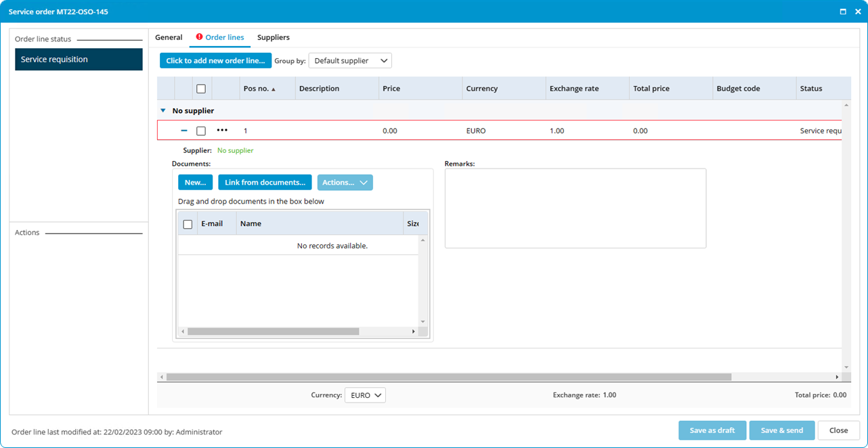Click to add new order line button
Viewport: 868px width, 448px height.
pyautogui.click(x=215, y=61)
